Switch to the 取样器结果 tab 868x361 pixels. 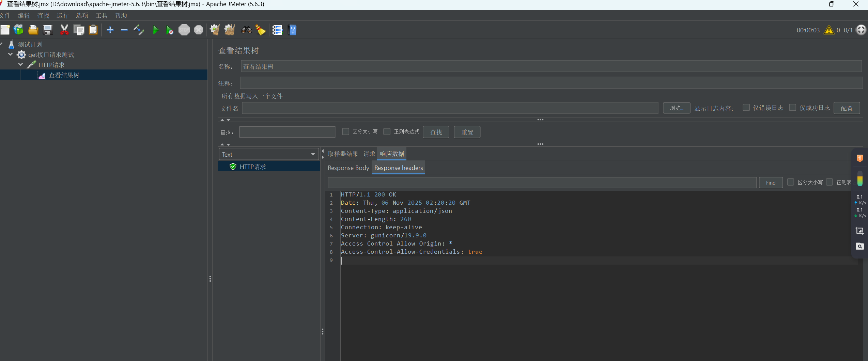click(343, 154)
